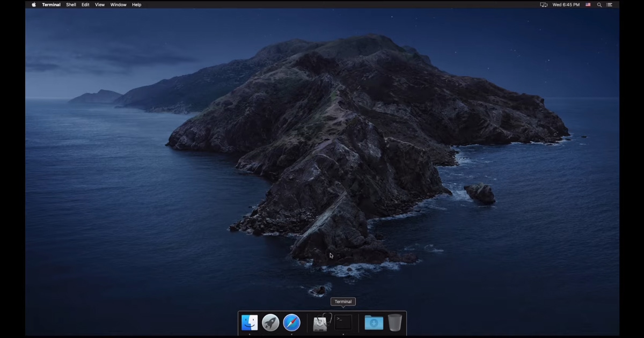Open the Trash in the Dock

394,322
